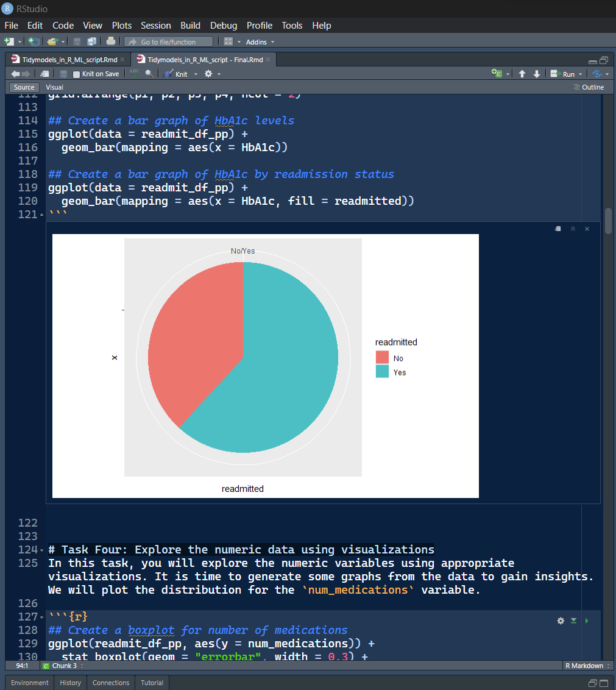Open the New File dropdown arrow
Image resolution: width=616 pixels, height=690 pixels.
point(19,42)
